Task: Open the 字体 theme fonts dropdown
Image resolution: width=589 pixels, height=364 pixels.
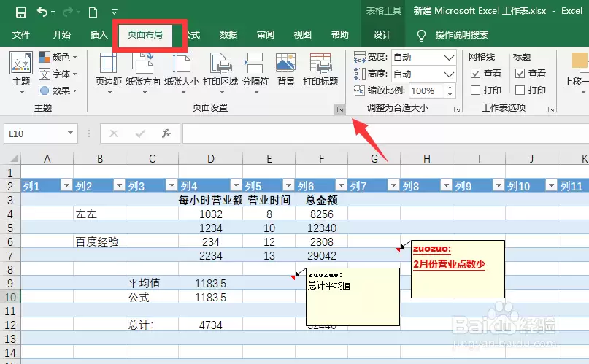Action: coord(58,74)
